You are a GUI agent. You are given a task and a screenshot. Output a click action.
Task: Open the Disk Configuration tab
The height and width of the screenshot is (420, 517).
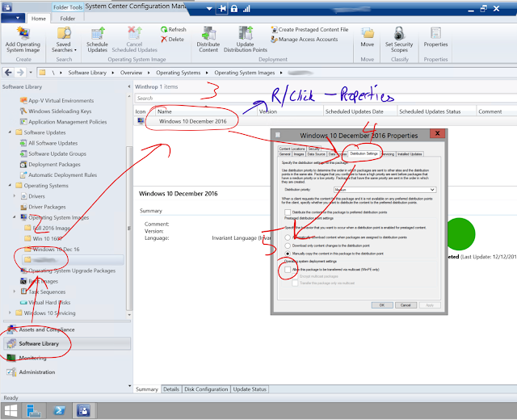tap(206, 389)
